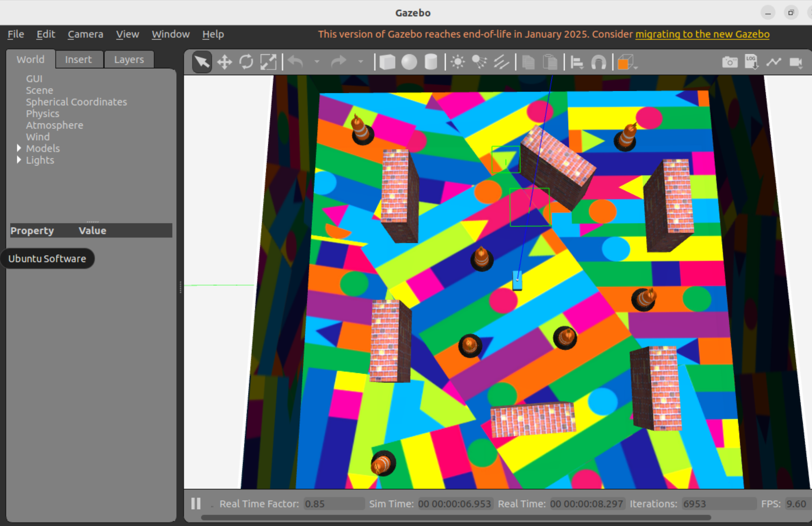Image resolution: width=812 pixels, height=526 pixels.
Task: Click the horizontal scrollbar at bottom
Action: (456, 518)
